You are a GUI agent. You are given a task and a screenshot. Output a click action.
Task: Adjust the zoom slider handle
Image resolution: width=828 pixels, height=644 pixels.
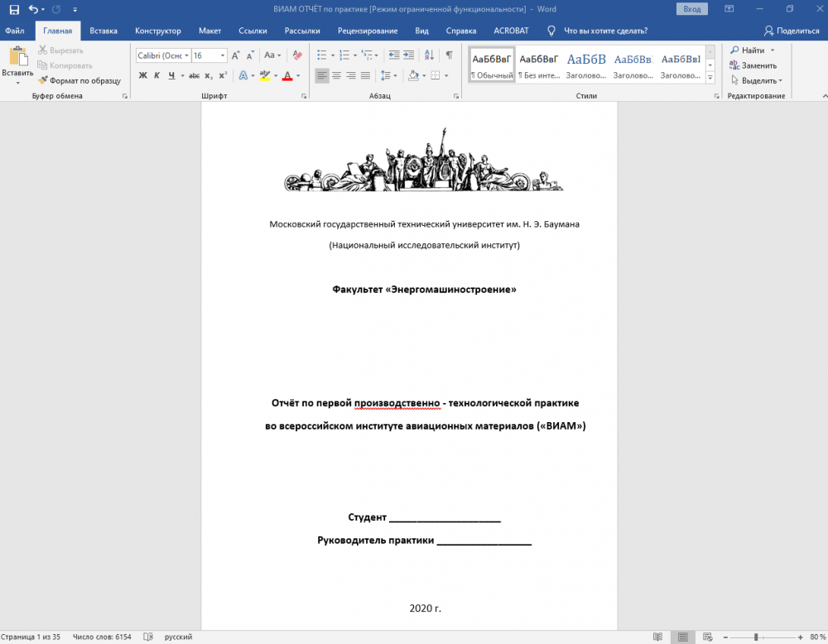(756, 637)
